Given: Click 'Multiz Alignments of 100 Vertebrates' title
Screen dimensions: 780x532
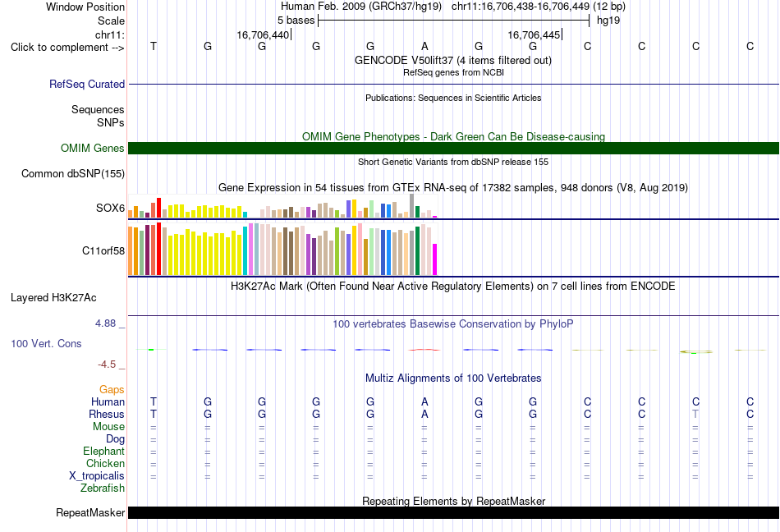Looking at the screenshot, I should (453, 378).
